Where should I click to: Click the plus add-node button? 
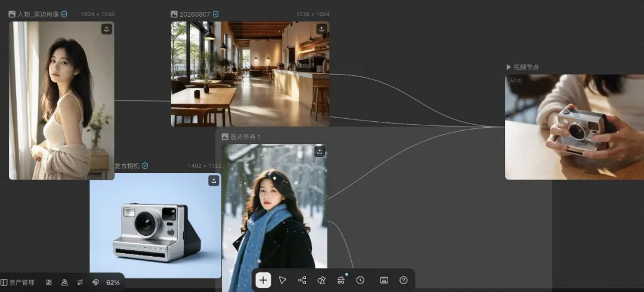264,280
